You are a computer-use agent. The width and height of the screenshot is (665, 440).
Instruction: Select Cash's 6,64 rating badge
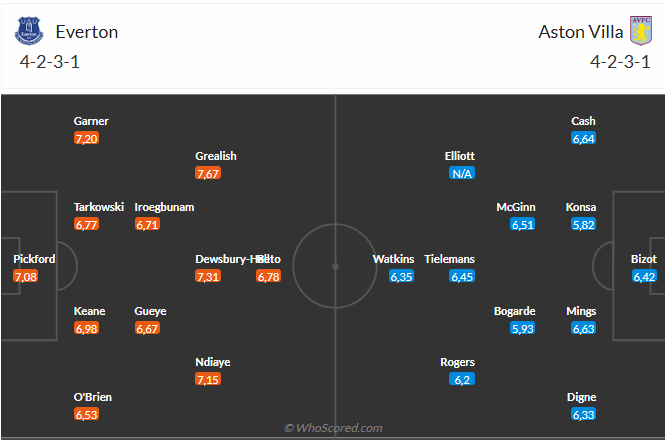pyautogui.click(x=584, y=138)
